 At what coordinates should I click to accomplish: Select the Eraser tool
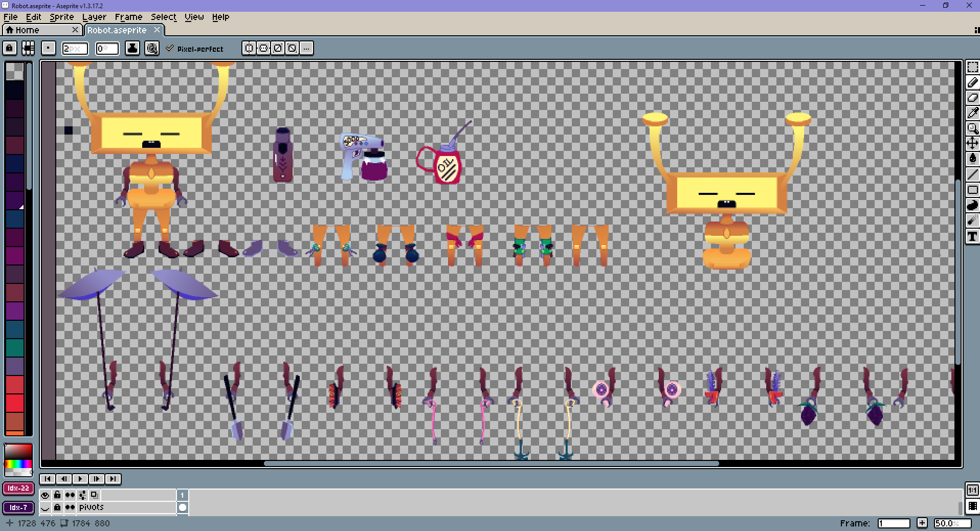click(x=972, y=98)
